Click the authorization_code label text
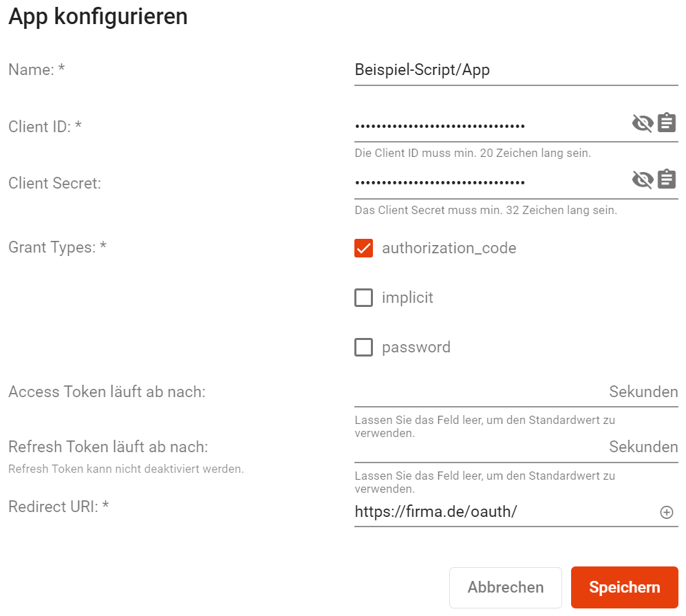 [x=449, y=248]
